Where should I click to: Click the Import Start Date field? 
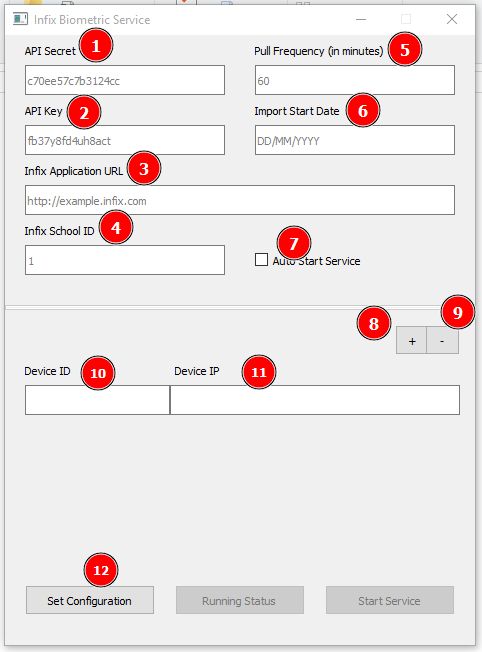(x=355, y=140)
